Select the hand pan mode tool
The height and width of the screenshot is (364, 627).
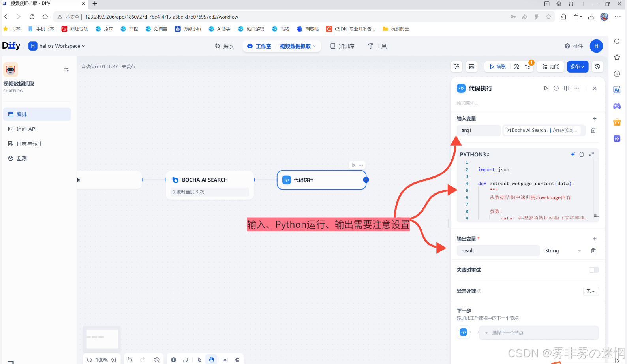coord(212,360)
